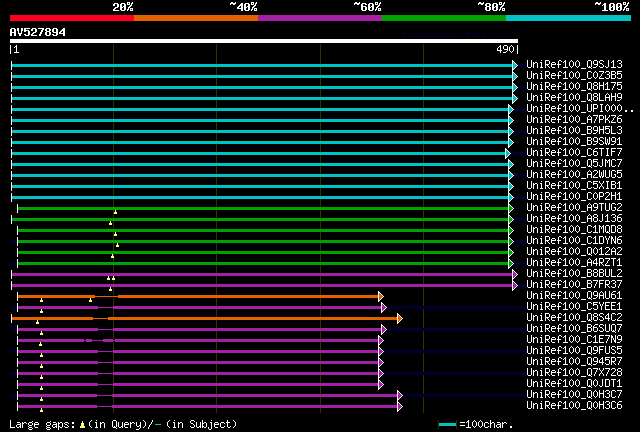Screen dimensions: 640x432
Task: Select the UniRef100_Q0JDT1 label
Action: tap(574, 384)
